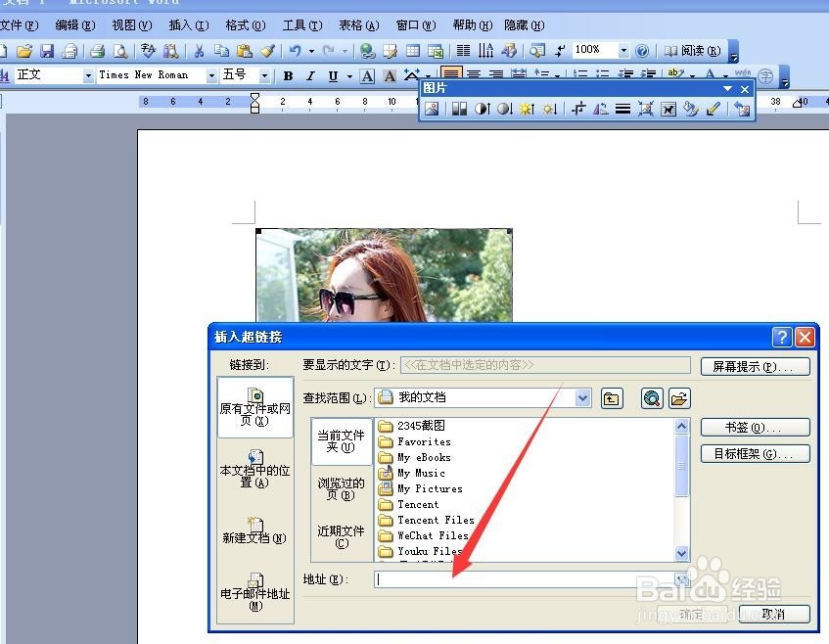Increase image contrast using the Picture toolbar
The width and height of the screenshot is (829, 644).
(481, 108)
